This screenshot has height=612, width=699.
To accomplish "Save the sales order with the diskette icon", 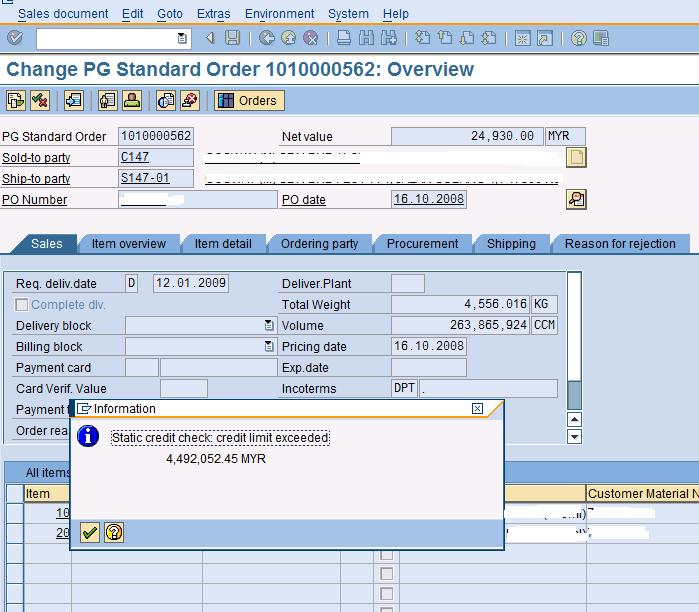I will (x=232, y=38).
